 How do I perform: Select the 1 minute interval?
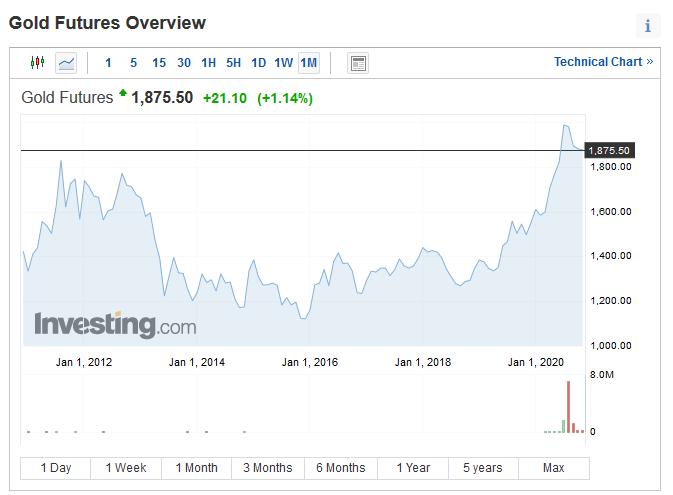[108, 63]
